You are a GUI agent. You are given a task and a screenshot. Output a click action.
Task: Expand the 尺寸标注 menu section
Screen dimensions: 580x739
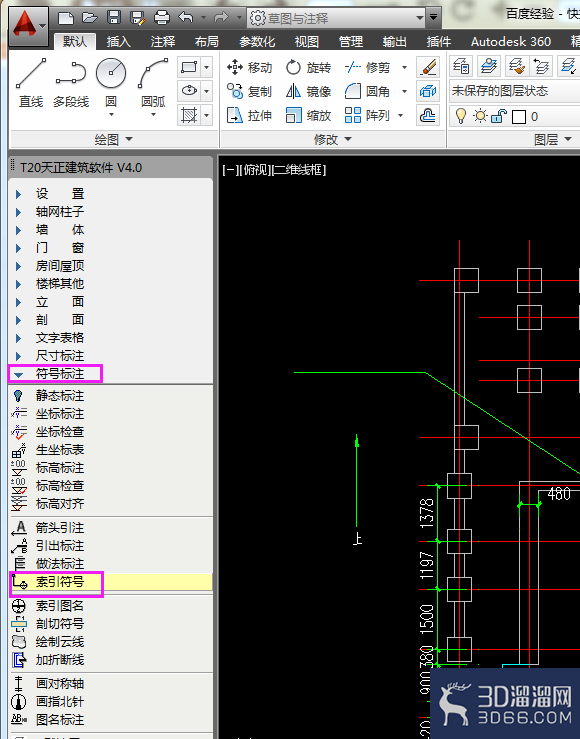coord(59,356)
